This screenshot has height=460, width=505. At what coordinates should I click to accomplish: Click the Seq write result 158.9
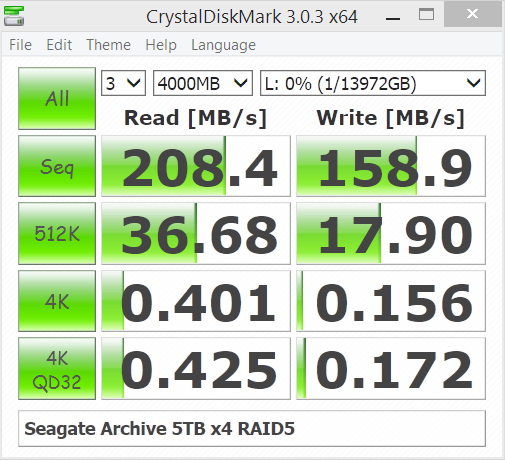tap(391, 166)
